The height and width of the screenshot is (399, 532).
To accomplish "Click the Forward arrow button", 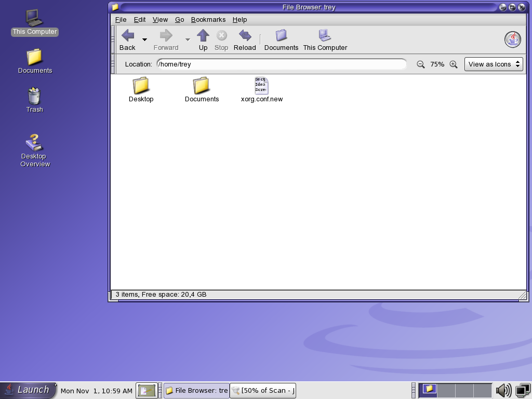I will click(166, 40).
